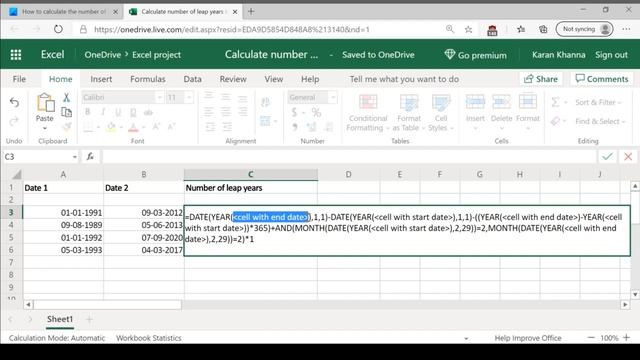Viewport: 640px width, 360px height.
Task: Open the font size dropdown
Action: (189, 97)
